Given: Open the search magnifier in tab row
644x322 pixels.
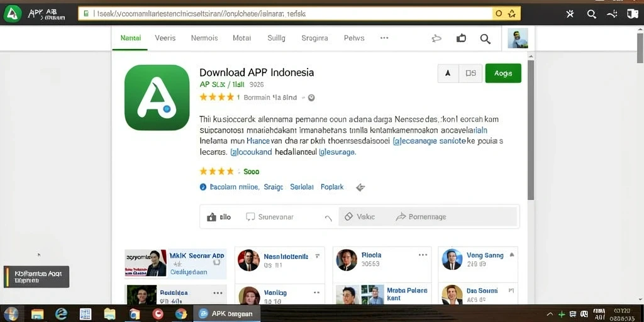Looking at the screenshot, I should click(x=486, y=39).
